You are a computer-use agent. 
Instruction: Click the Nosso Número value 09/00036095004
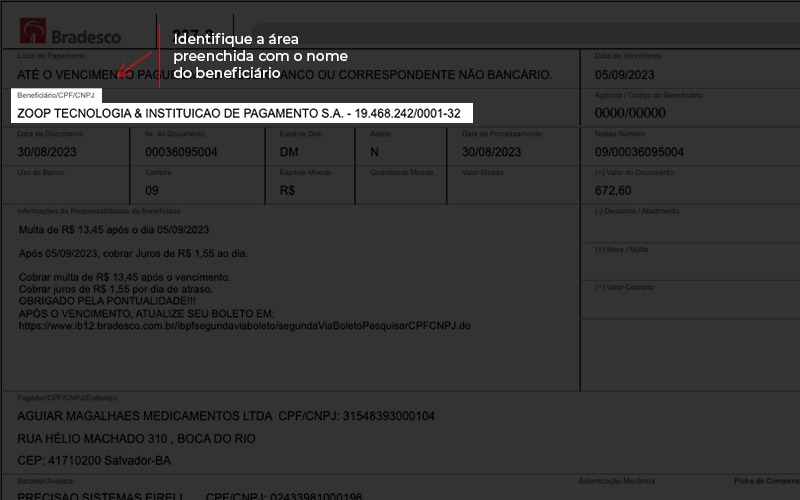639,152
